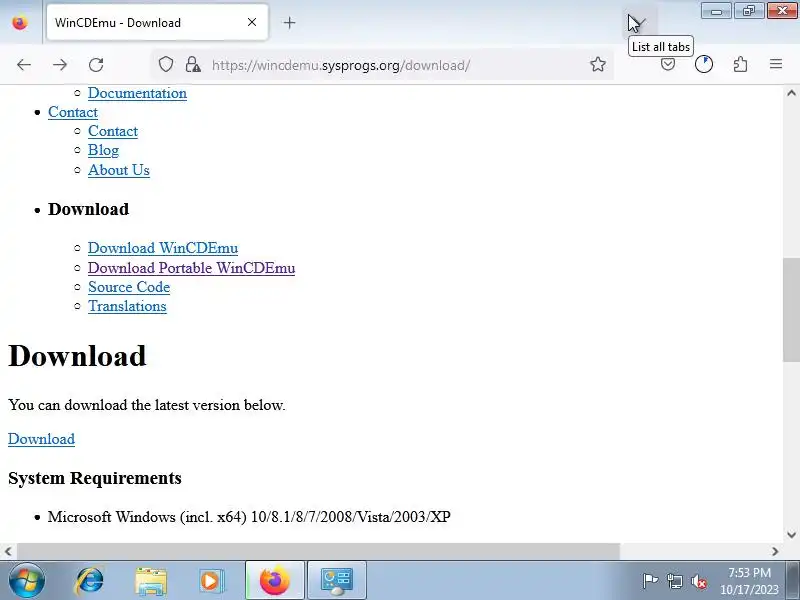Click 'You can download the latest version below.'
Screen dimensions: 800x600
(147, 405)
